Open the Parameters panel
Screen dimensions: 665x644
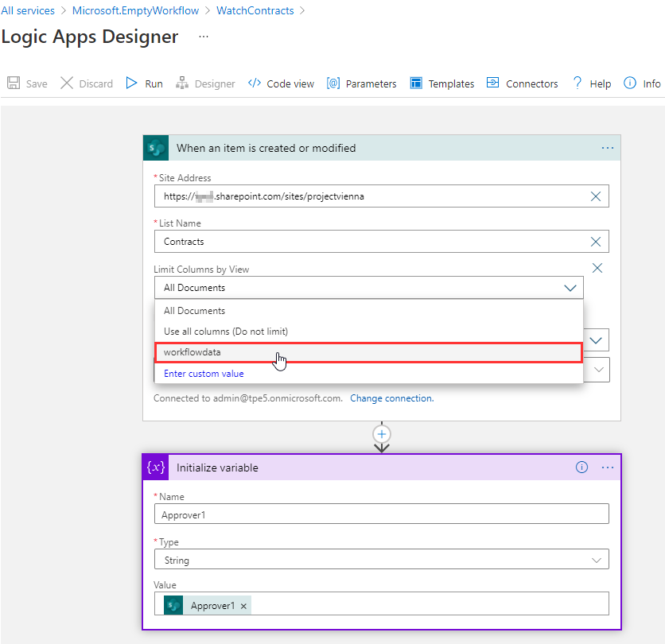pos(361,83)
